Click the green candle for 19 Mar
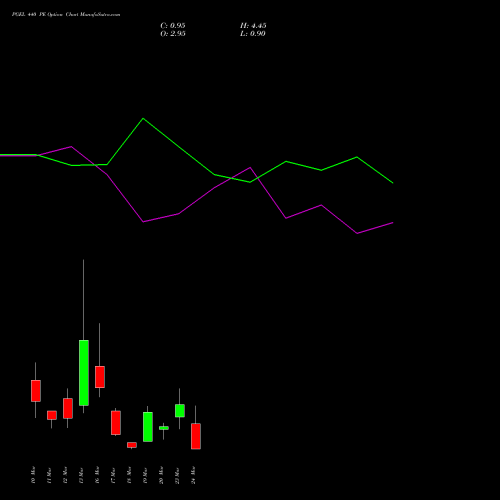This screenshot has width=500, height=500. [148, 427]
